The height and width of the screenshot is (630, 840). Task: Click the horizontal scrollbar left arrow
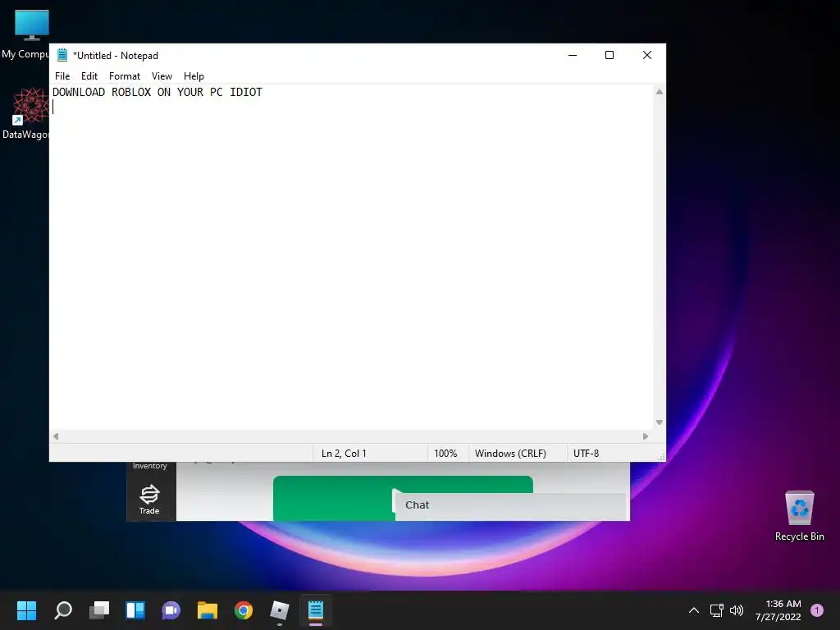[x=56, y=436]
